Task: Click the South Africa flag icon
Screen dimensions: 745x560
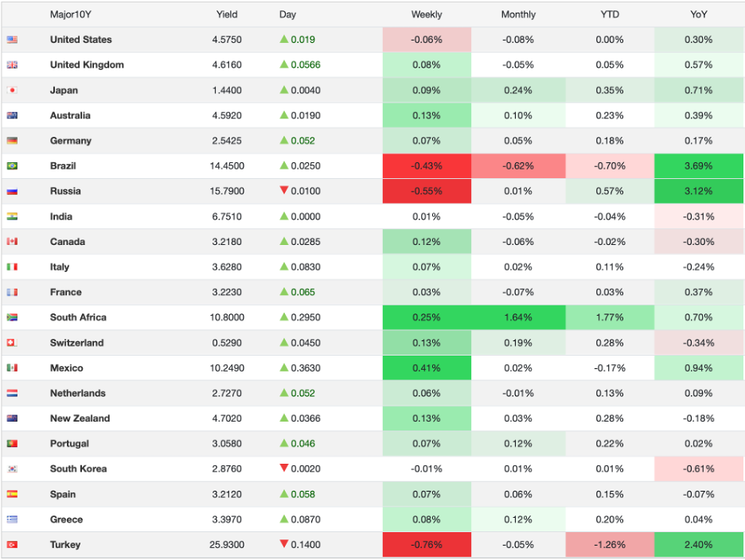Action: 12,317
